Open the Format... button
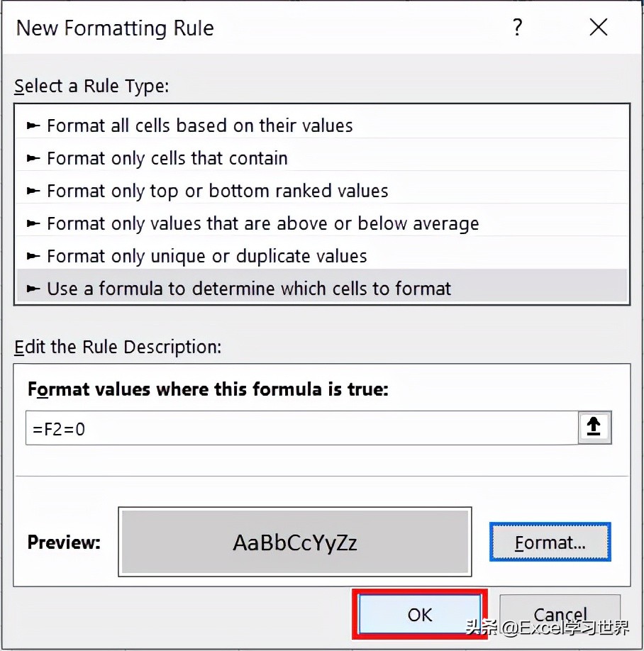 550,542
